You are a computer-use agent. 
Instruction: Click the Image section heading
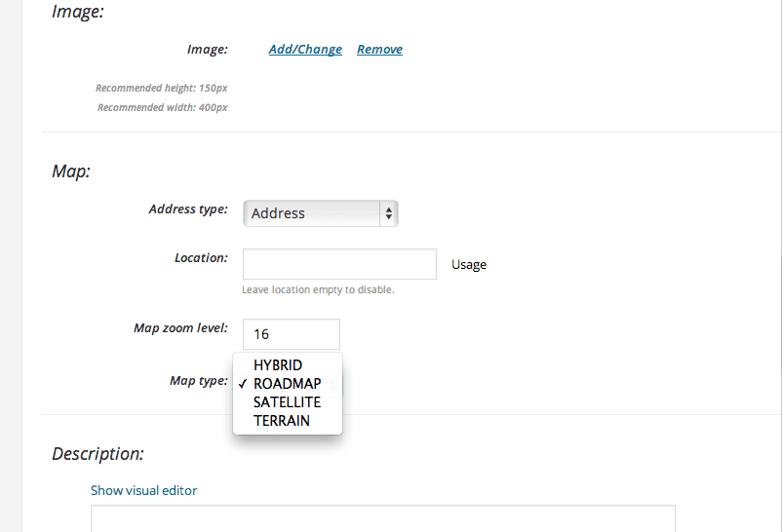[78, 12]
